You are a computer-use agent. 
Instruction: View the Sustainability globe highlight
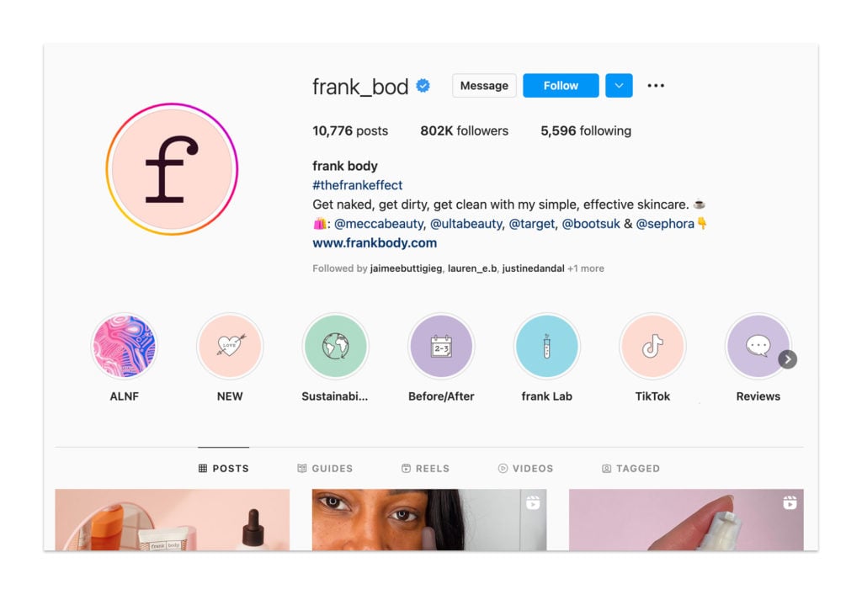(335, 346)
